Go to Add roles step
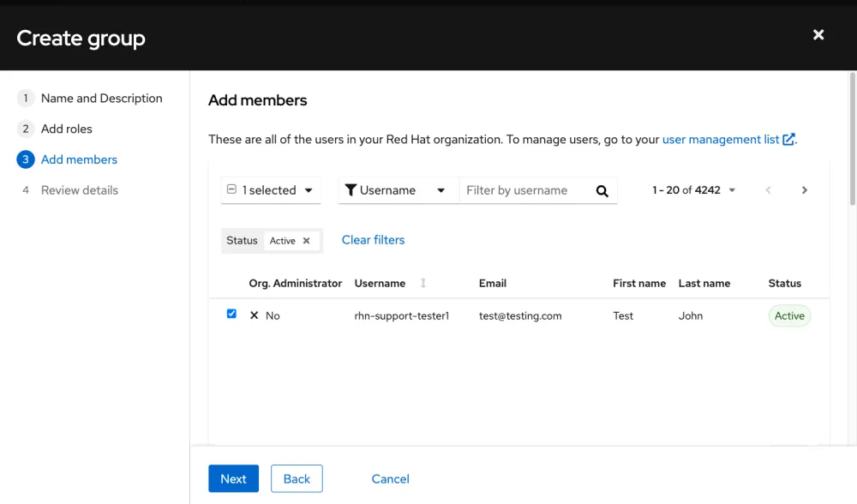 [66, 129]
